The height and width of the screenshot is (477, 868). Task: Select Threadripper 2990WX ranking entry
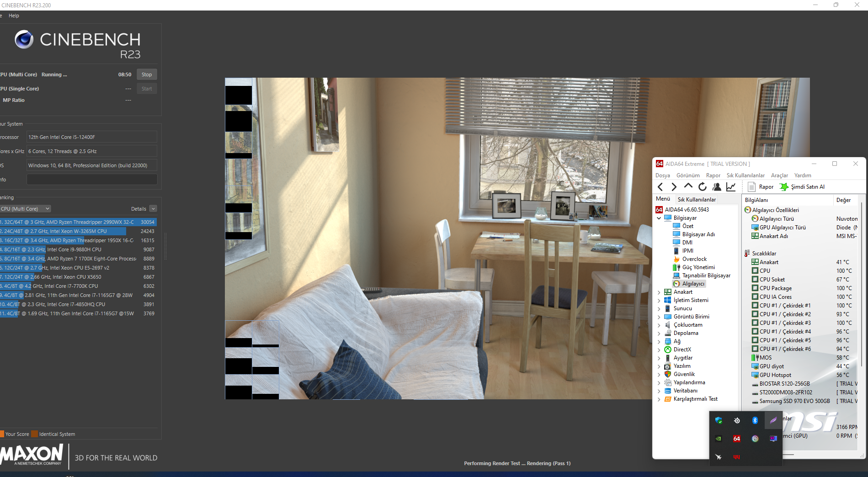point(78,222)
